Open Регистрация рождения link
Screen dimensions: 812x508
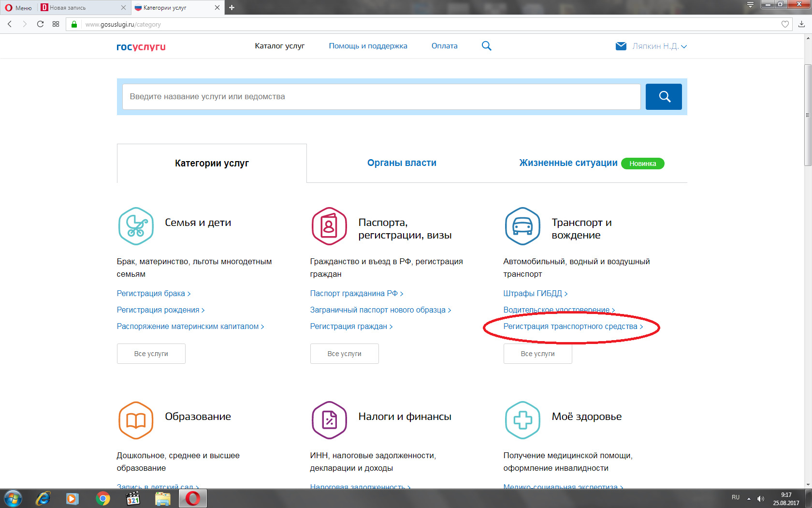click(160, 310)
